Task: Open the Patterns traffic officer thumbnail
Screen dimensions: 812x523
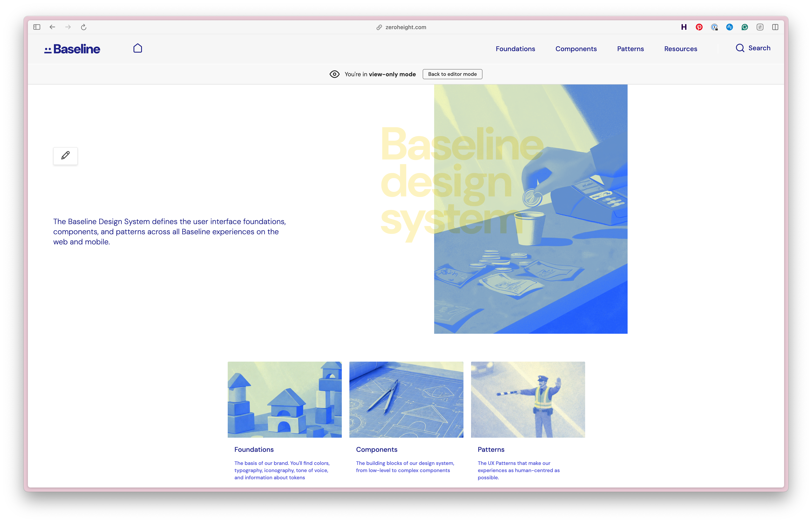Action: pos(528,399)
